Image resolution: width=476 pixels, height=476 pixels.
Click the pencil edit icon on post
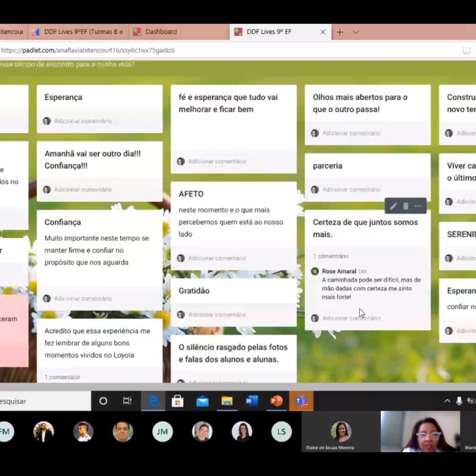click(393, 206)
